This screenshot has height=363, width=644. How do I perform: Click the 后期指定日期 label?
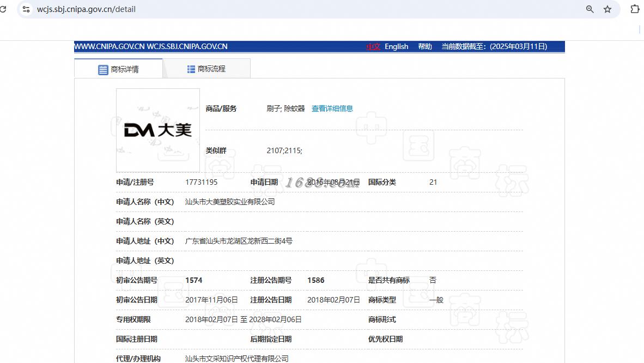coord(271,339)
